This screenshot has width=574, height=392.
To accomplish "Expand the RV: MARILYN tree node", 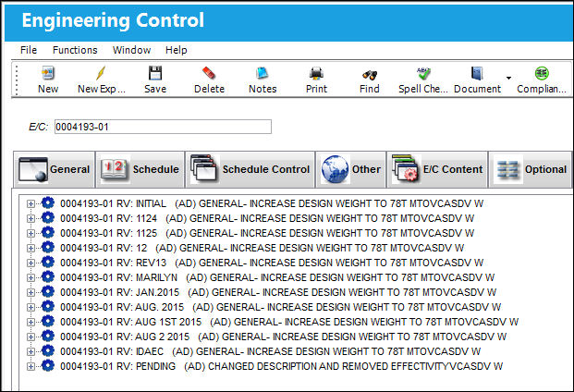I will (31, 277).
